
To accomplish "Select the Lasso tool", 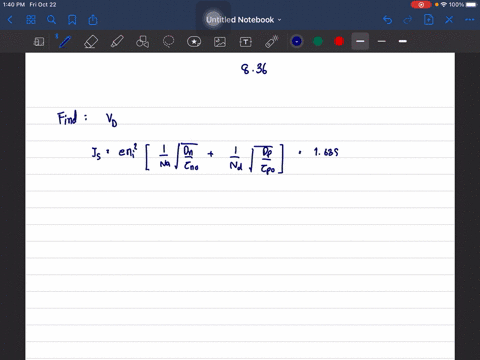I will click(x=168, y=42).
